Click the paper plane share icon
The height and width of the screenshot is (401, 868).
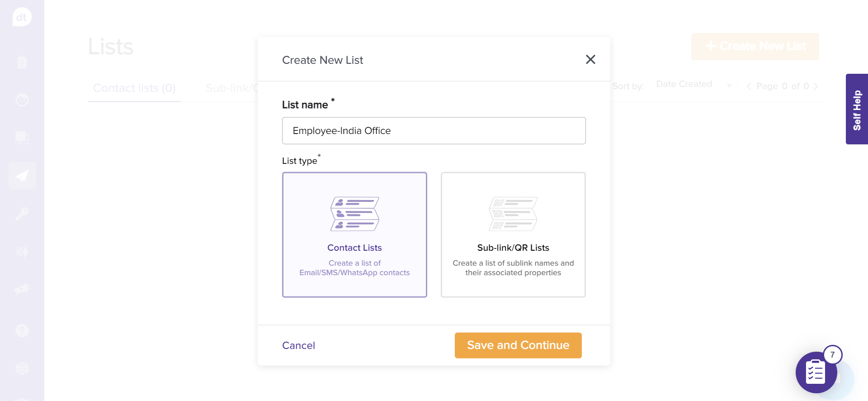pos(22,176)
